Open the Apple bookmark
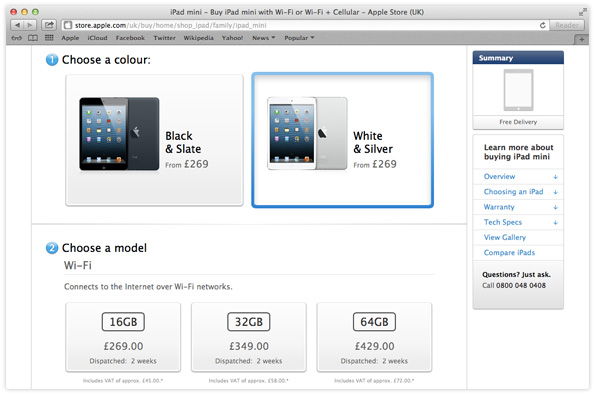Image resolution: width=596 pixels, height=401 pixels. pyautogui.click(x=70, y=38)
